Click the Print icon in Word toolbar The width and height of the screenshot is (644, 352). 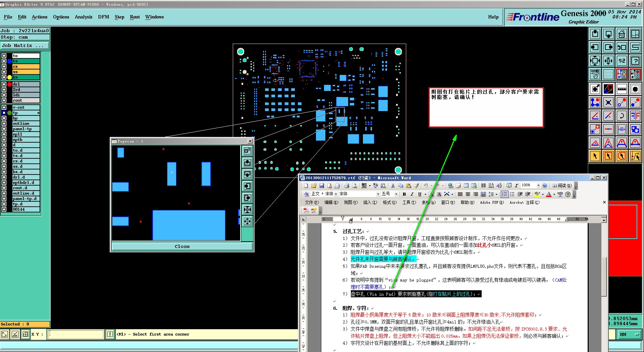click(x=346, y=186)
